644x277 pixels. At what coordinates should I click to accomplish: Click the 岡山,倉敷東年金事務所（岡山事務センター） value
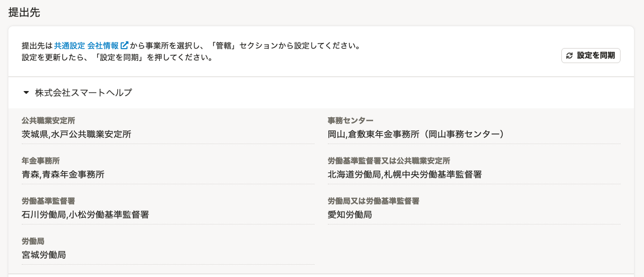pos(416,134)
